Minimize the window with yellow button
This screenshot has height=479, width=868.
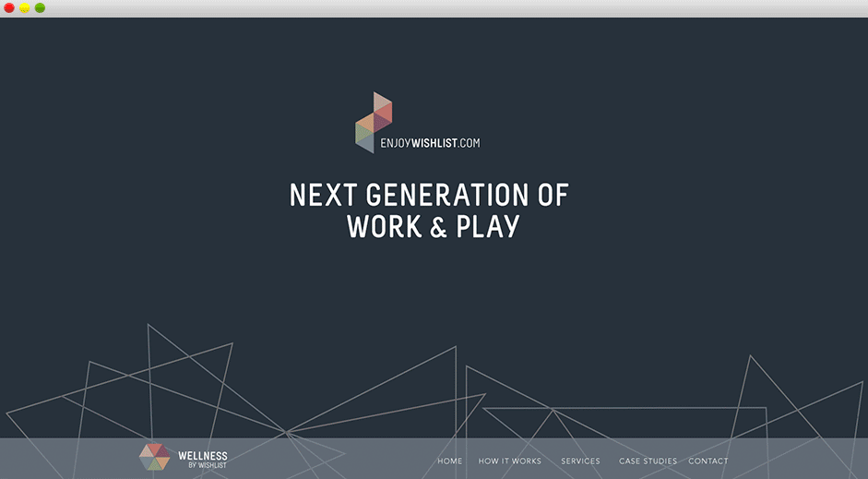click(25, 7)
